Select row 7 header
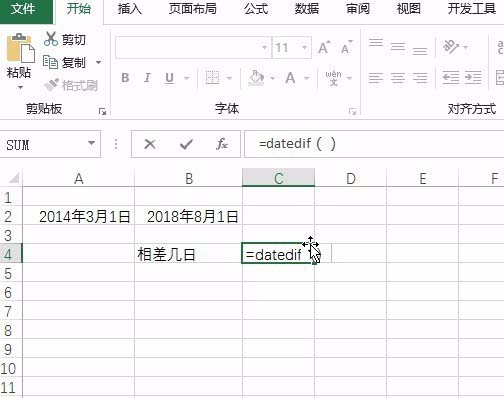Image resolution: width=504 pixels, height=398 pixels. pyautogui.click(x=11, y=311)
